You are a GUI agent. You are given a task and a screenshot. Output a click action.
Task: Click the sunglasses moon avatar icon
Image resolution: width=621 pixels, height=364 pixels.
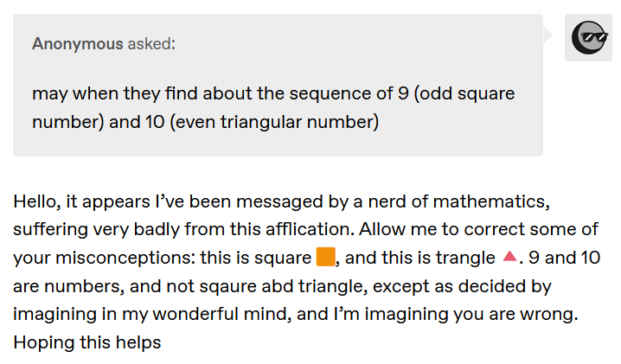click(588, 37)
